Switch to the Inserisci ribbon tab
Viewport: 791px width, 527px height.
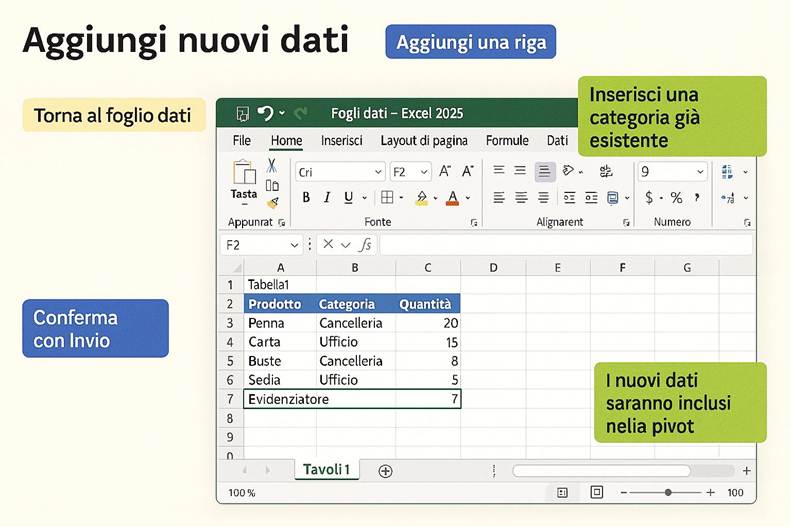click(x=342, y=141)
